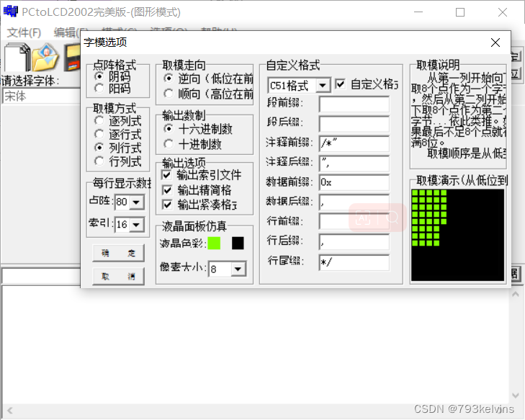Click the PCtoLCD2002 app title icon
The height and width of the screenshot is (420, 525).
tap(11, 12)
